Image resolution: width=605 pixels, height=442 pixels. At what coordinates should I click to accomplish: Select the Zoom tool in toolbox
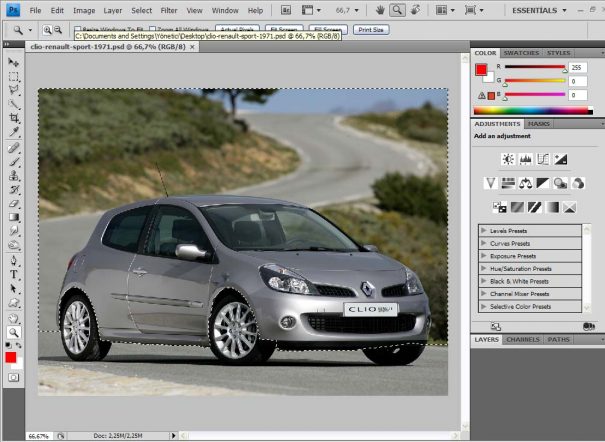pyautogui.click(x=14, y=332)
